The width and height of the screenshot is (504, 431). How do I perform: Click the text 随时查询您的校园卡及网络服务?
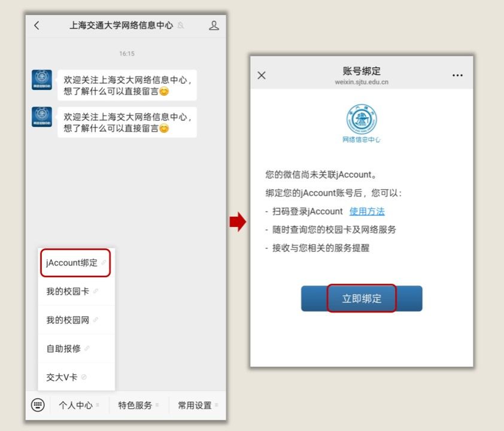tap(334, 229)
